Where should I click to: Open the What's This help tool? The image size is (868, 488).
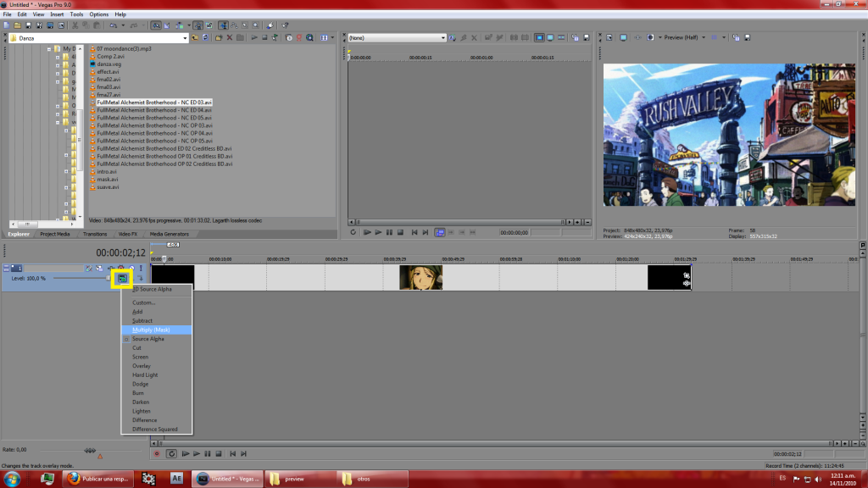(x=285, y=25)
